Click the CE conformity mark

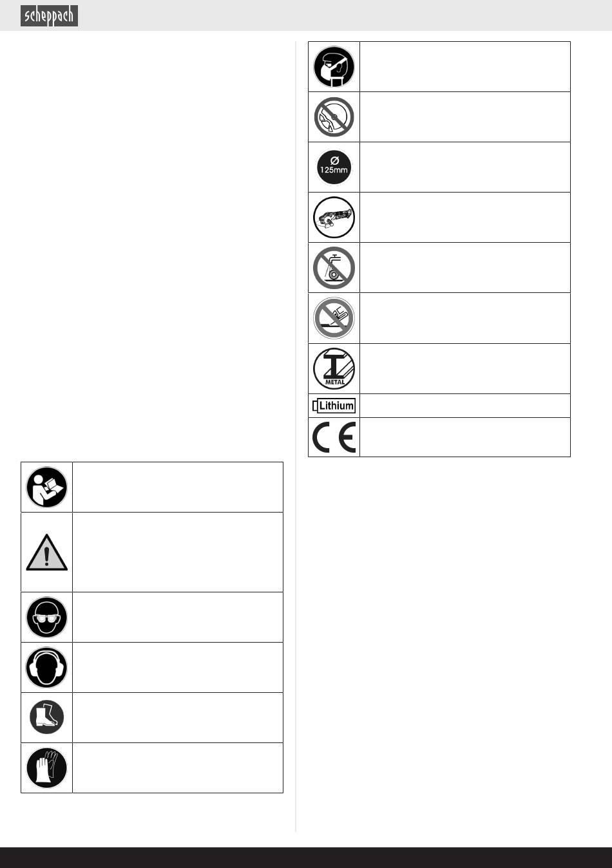334,437
